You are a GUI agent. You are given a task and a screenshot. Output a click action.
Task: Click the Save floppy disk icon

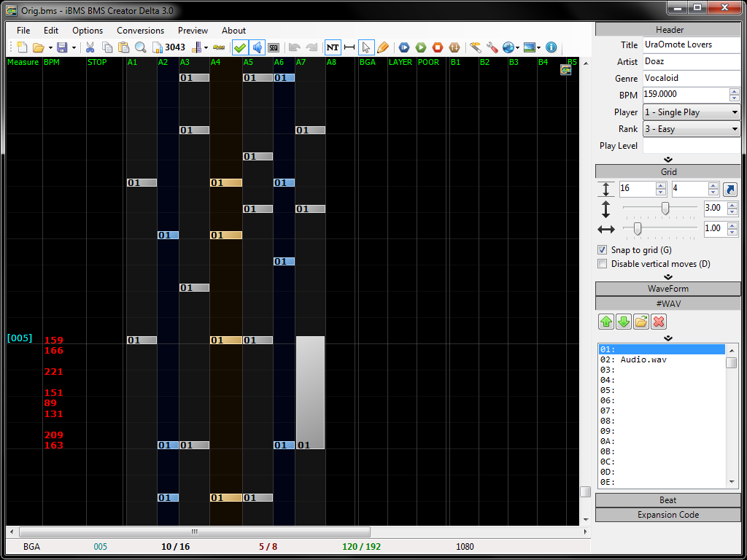(62, 47)
